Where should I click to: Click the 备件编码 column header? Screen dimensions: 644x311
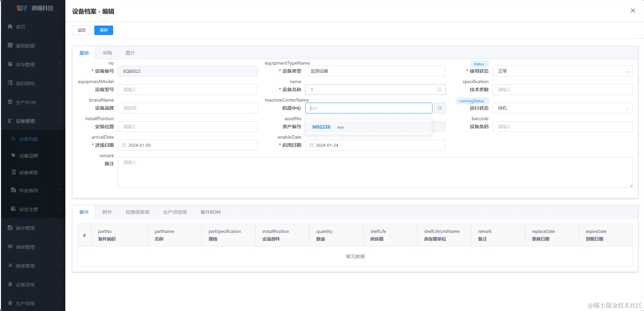pos(119,235)
